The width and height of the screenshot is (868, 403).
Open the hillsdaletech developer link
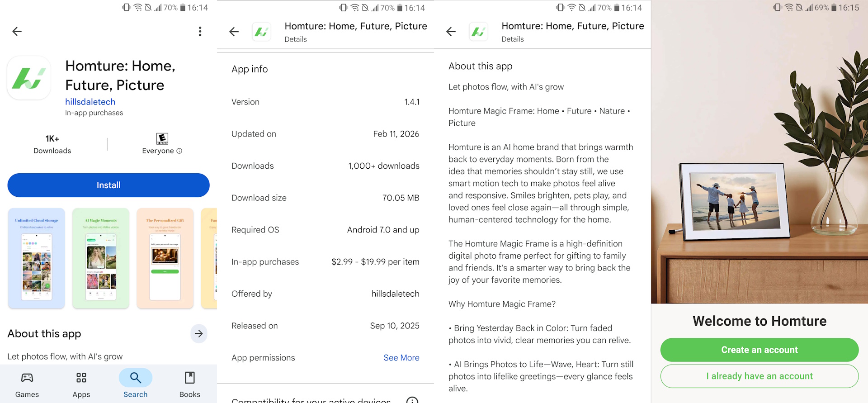90,102
